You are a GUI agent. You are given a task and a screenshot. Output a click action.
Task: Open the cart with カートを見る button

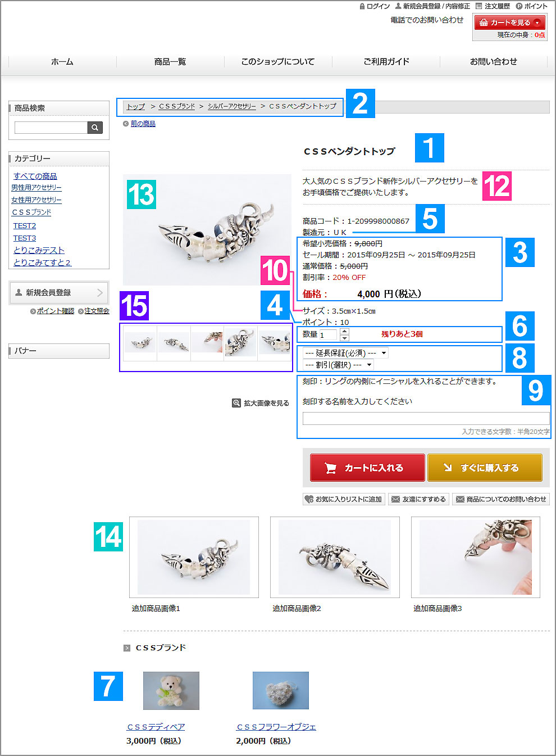click(510, 22)
